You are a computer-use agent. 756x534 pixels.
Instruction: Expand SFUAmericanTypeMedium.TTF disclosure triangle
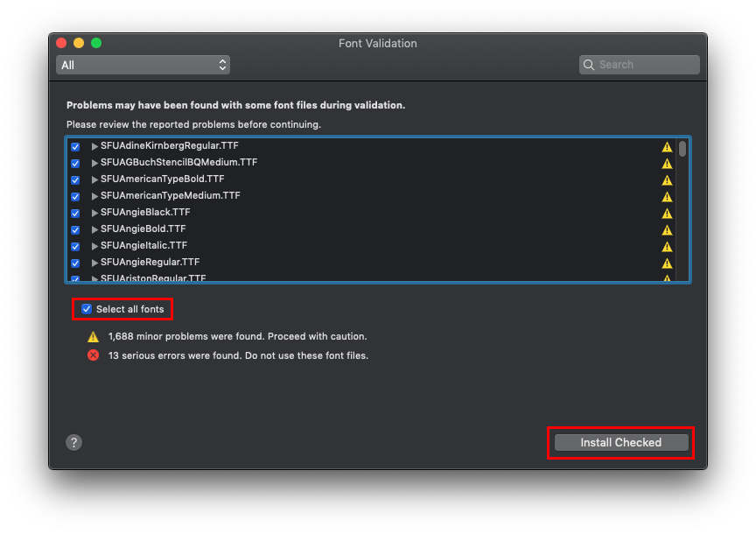94,196
